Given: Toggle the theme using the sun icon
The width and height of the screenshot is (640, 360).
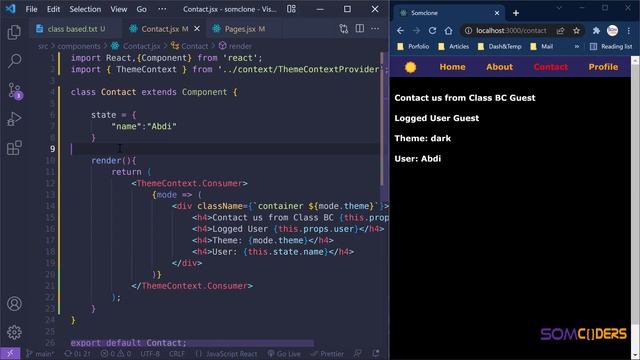Looking at the screenshot, I should [x=410, y=67].
